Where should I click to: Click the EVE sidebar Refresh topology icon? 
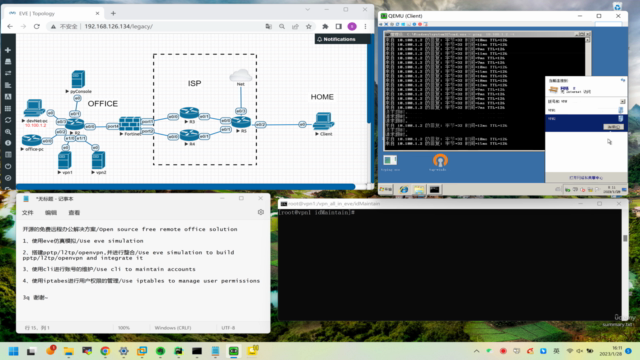[x=8, y=120]
